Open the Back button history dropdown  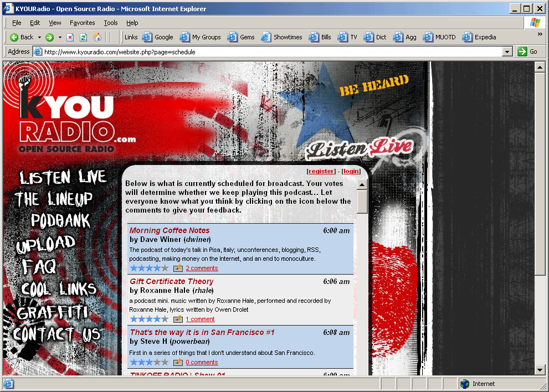(x=39, y=37)
